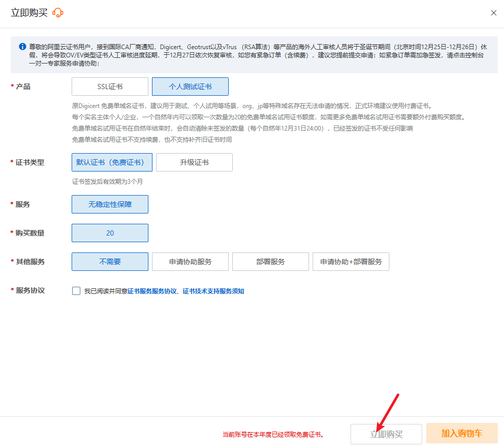The width and height of the screenshot is (504, 447).
Task: Select the 无稳定性保障 service option
Action: (x=110, y=204)
